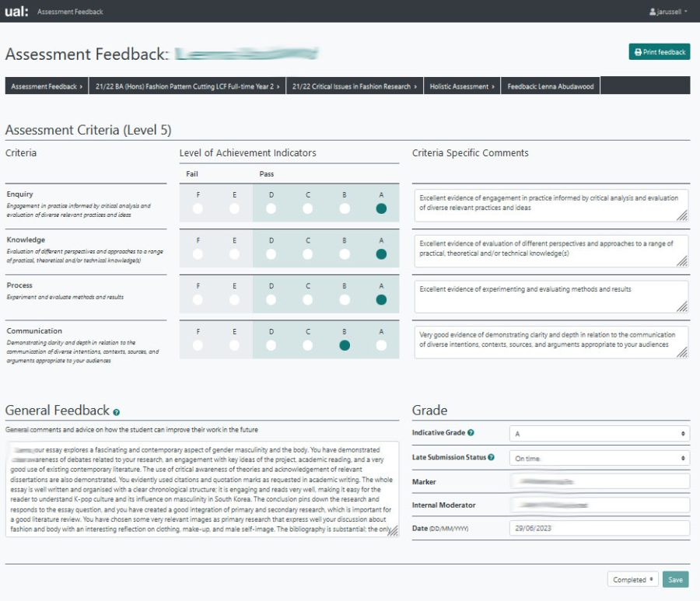Click the user icon beside jarussell
Viewport: 700px width, 601px height.
coord(652,12)
